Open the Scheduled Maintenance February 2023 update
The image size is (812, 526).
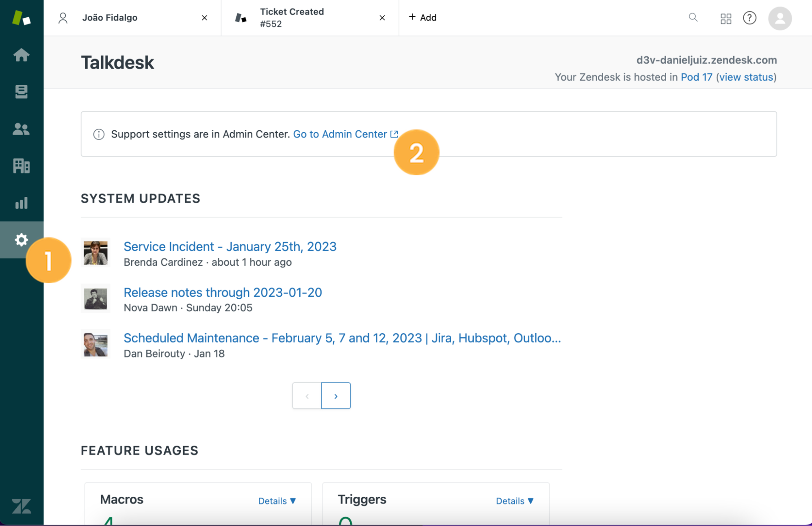click(342, 338)
